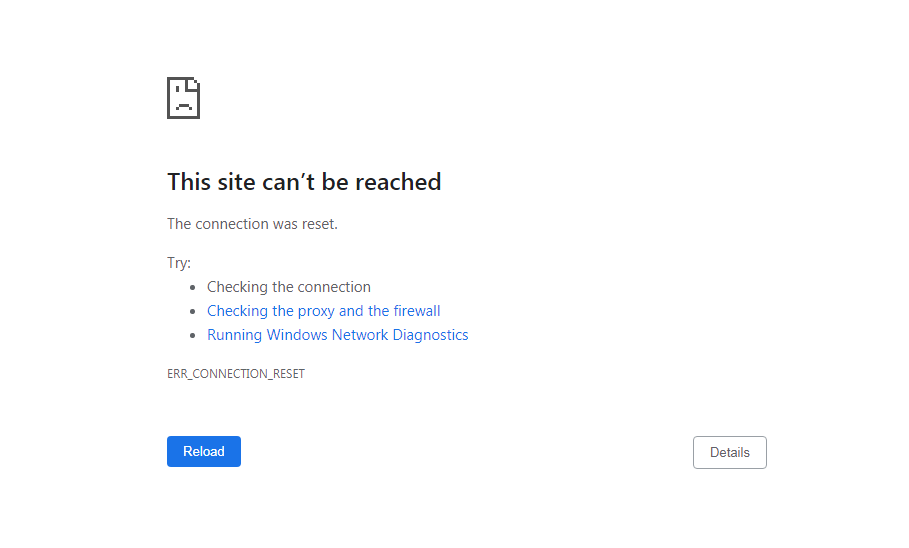Click the bullet beside Running Windows Network Diagnostics

193,335
